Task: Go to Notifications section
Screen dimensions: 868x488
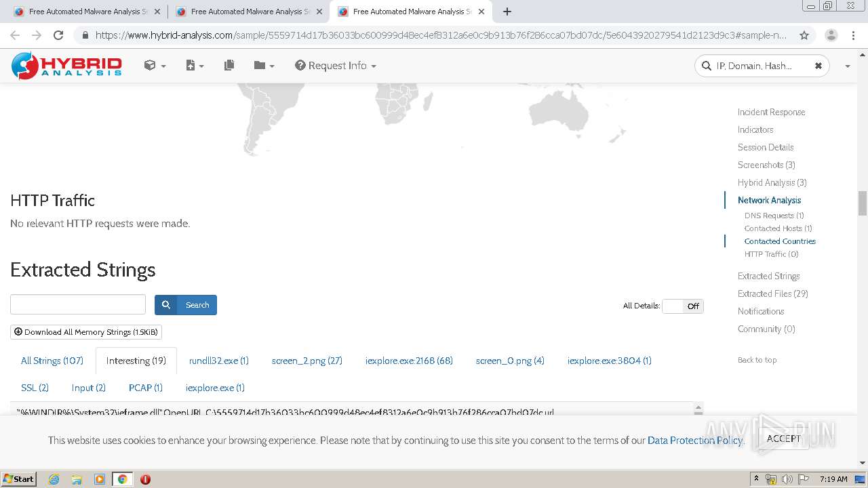Action: click(x=761, y=311)
